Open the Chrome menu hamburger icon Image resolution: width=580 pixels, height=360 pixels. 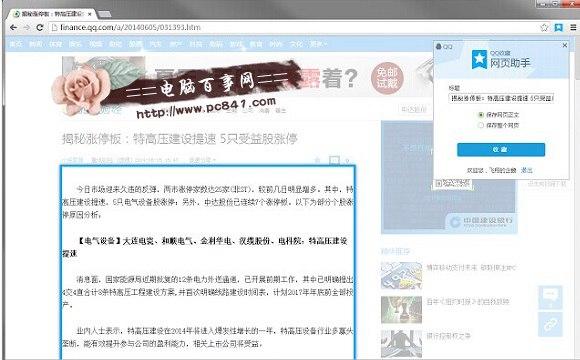point(573,27)
